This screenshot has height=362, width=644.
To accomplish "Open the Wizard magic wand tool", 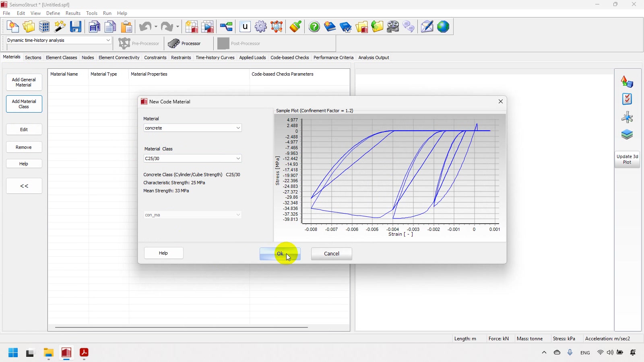I will point(60,27).
